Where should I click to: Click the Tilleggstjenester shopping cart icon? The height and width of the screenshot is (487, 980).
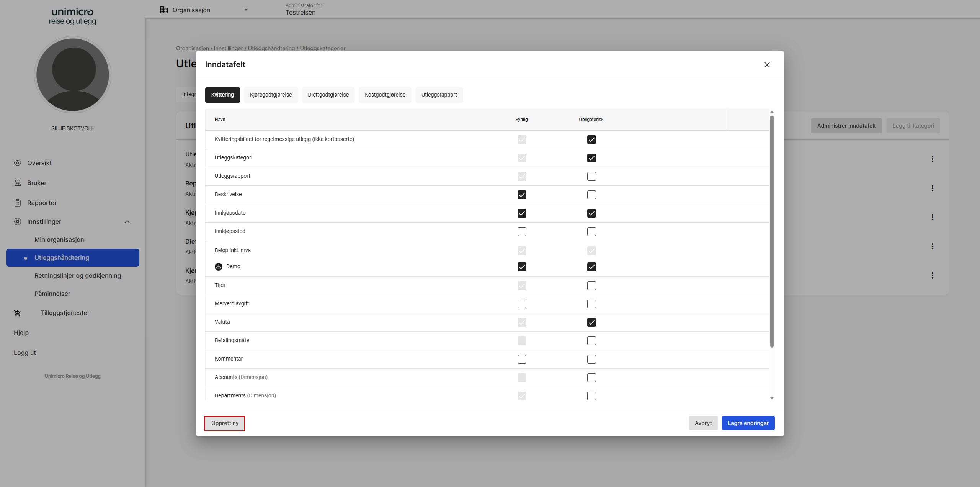click(18, 313)
